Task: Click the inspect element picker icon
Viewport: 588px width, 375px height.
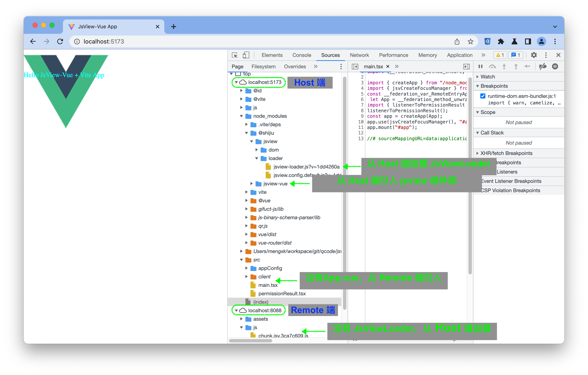Action: coord(235,55)
